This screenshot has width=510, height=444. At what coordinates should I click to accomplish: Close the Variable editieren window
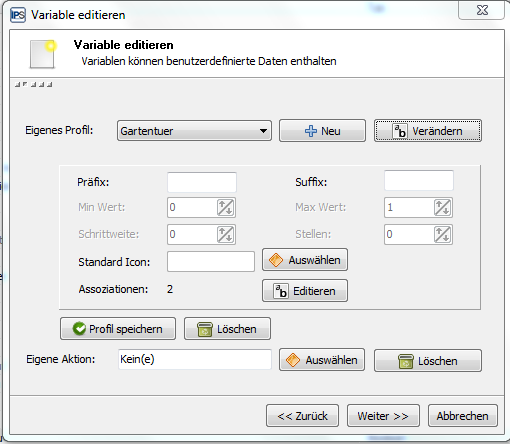tap(482, 10)
